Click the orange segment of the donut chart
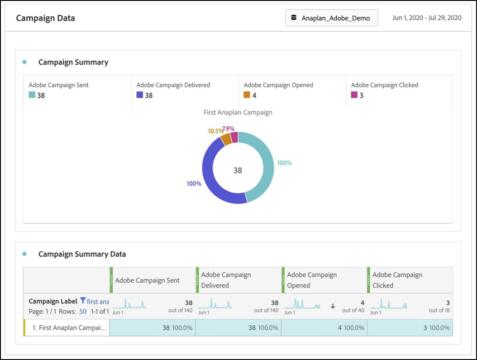Viewport: 477px width, 360px height. point(226,139)
